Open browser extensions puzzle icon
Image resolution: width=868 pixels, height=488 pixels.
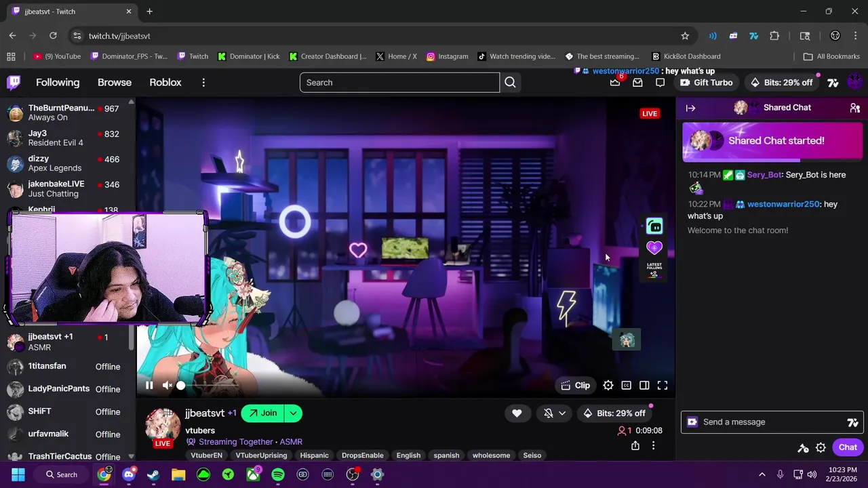774,36
